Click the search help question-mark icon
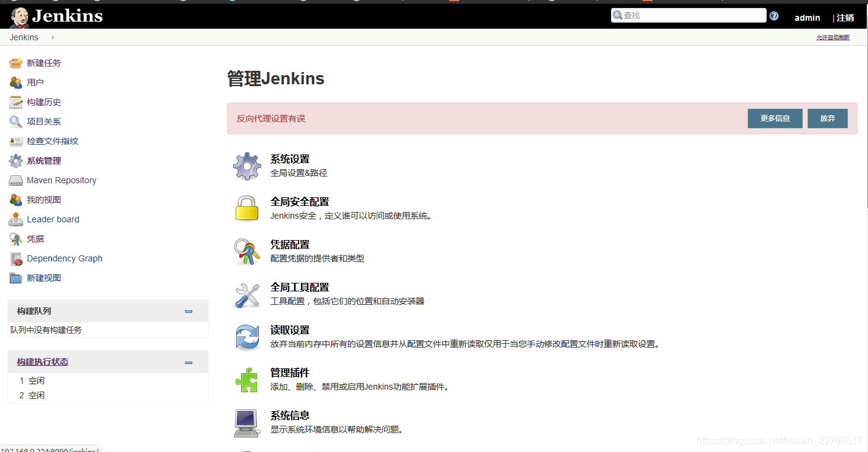The image size is (868, 452). pyautogui.click(x=774, y=16)
